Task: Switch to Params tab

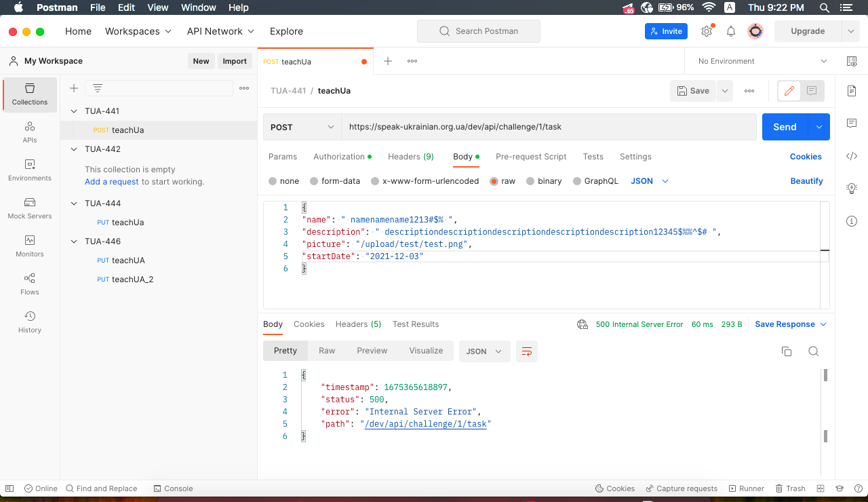Action: click(x=283, y=156)
